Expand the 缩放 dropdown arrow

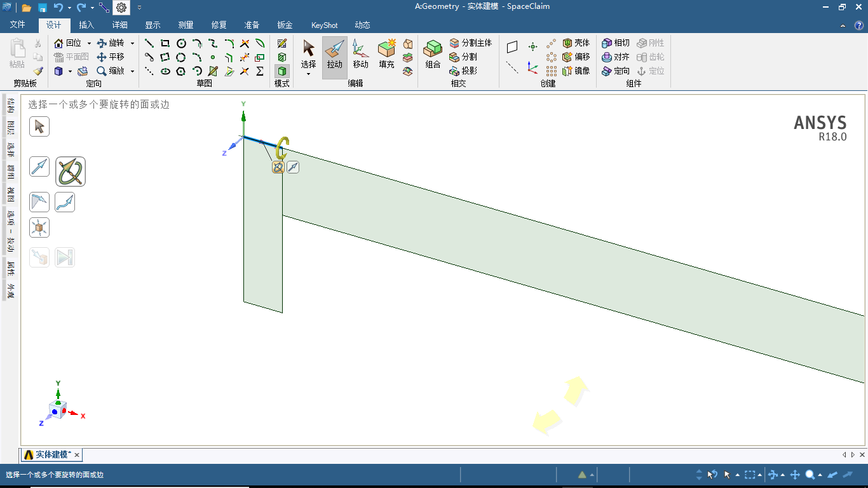[132, 71]
